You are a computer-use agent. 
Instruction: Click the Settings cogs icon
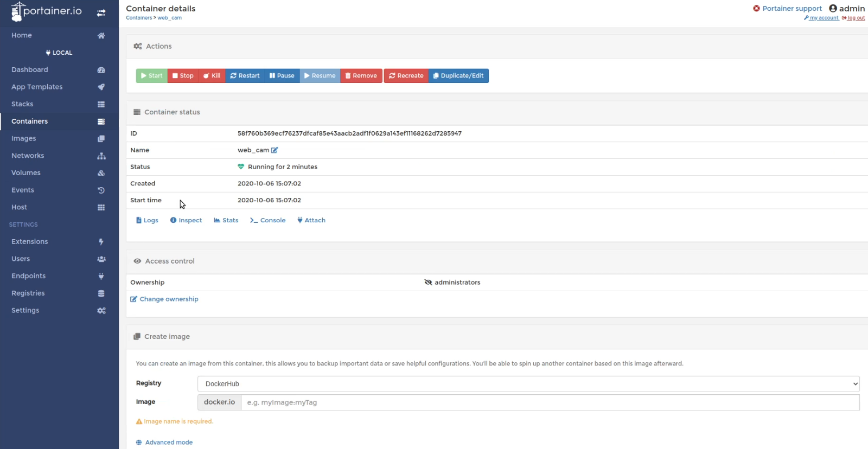point(101,311)
